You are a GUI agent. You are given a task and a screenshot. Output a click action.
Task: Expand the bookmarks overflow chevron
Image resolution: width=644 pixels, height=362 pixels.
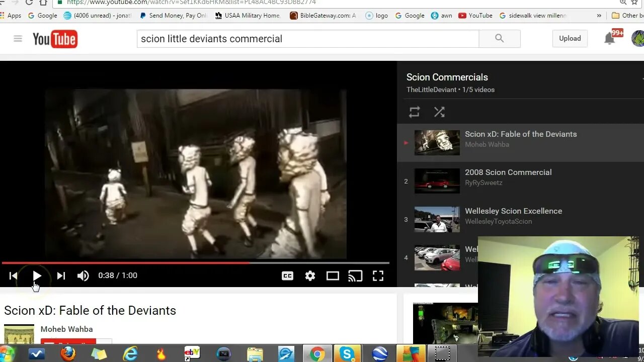(599, 16)
